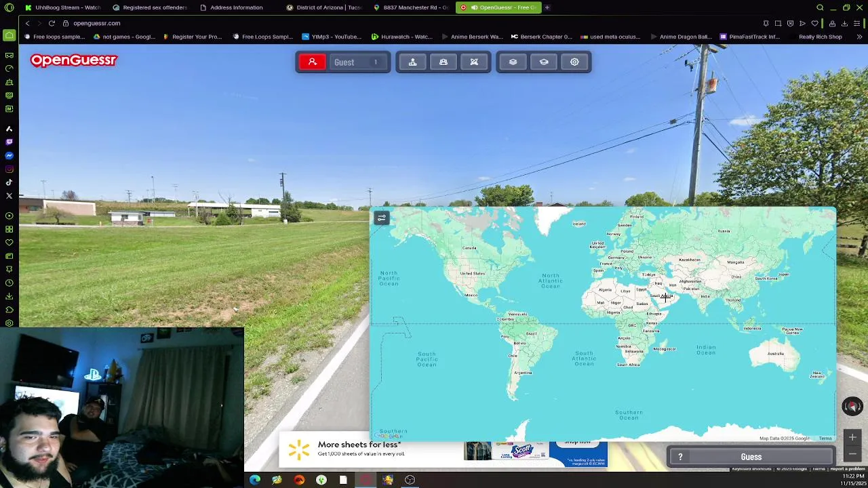Open sidebar settings gear at bottom
868x488 pixels.
9,323
